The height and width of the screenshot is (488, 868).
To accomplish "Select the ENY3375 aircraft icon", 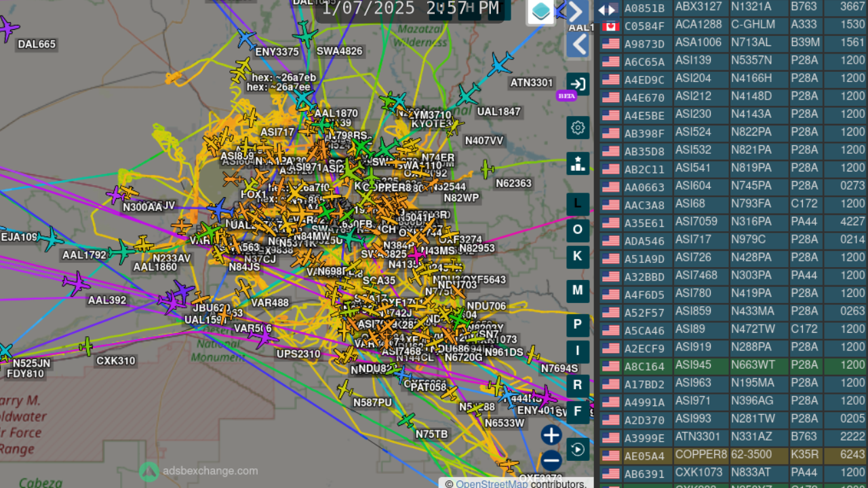I will pyautogui.click(x=245, y=38).
